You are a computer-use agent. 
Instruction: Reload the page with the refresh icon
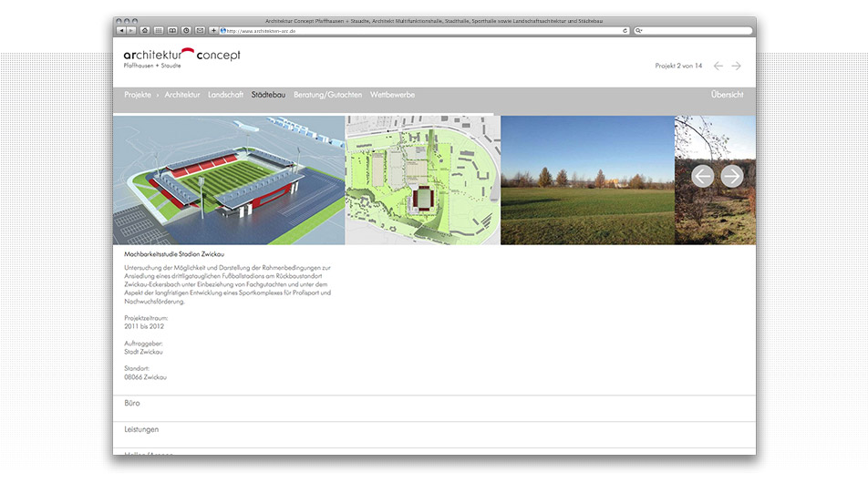coord(625,30)
